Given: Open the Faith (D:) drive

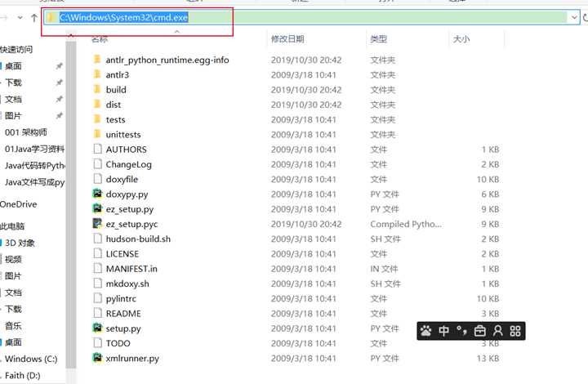Looking at the screenshot, I should point(23,375).
